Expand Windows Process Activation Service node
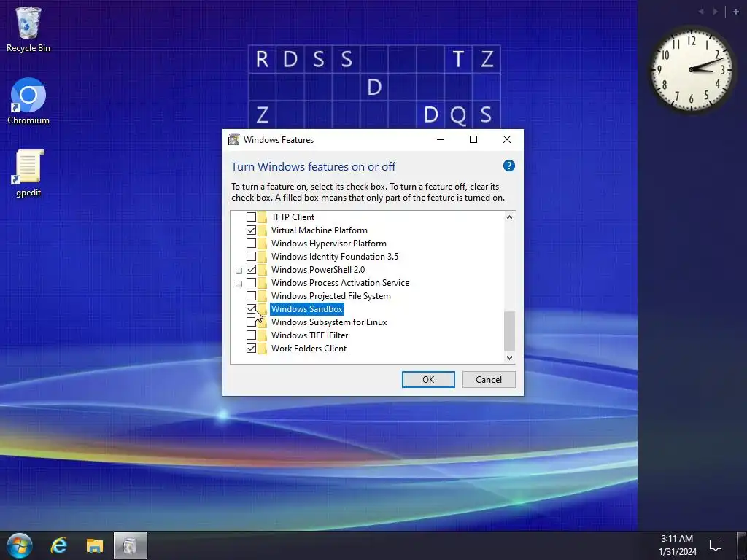The width and height of the screenshot is (747, 560). coord(239,284)
